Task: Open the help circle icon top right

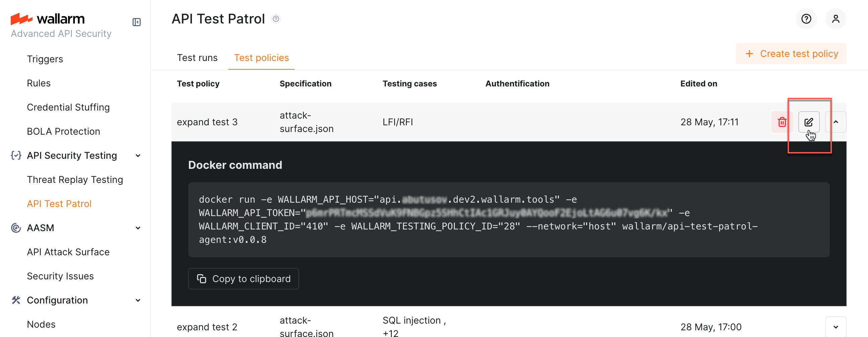Action: coord(806,19)
